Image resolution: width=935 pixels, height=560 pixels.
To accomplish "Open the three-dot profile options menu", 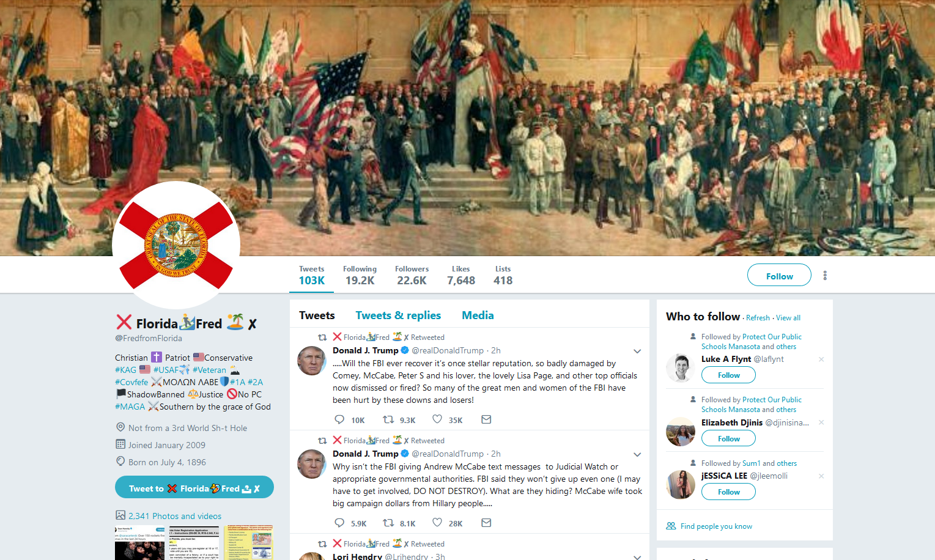I will click(x=825, y=275).
